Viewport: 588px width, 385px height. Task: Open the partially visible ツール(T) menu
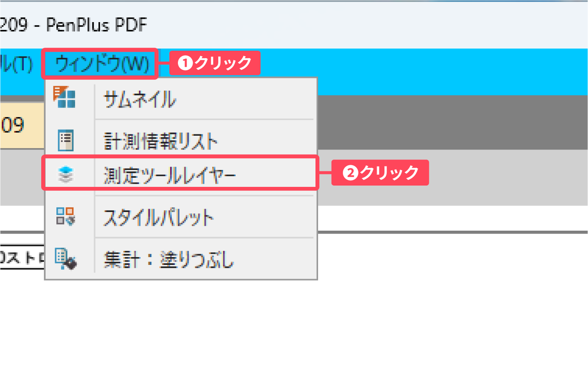16,64
